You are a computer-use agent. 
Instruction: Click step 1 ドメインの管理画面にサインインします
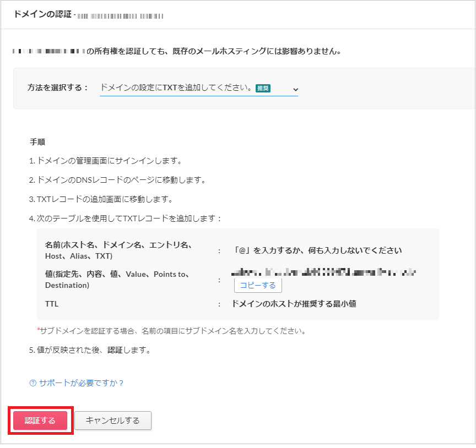[106, 161]
